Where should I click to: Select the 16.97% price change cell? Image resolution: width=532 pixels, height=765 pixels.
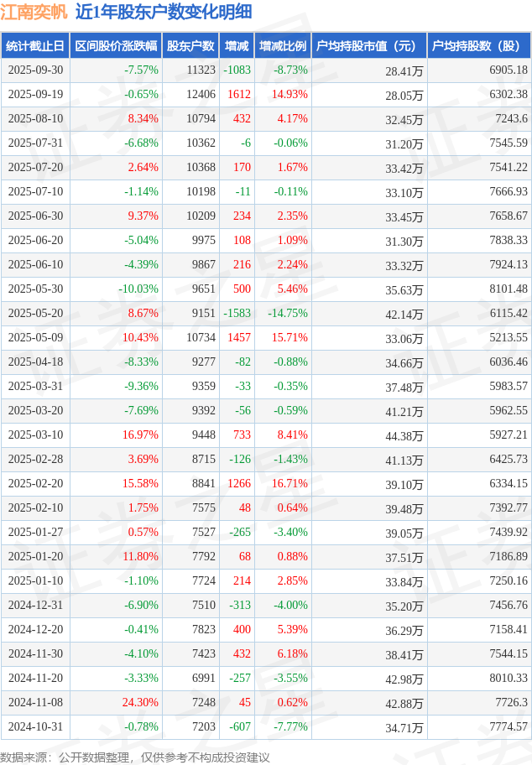pos(140,435)
